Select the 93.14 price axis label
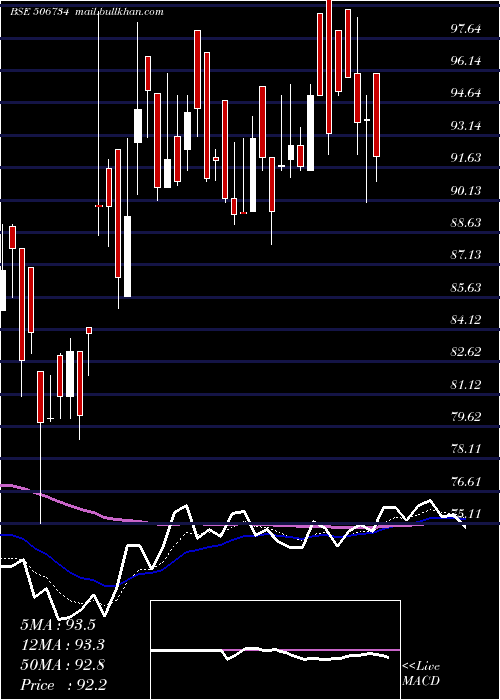This screenshot has width=500, height=700. click(x=466, y=125)
